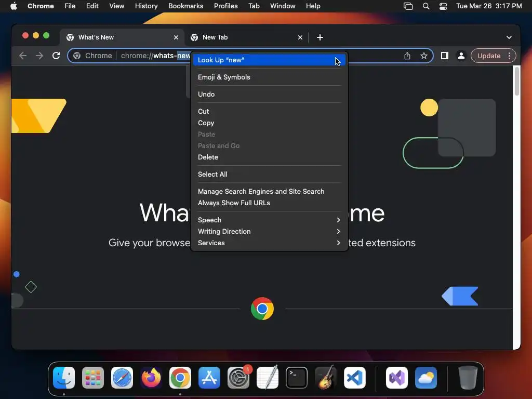Launch Safari from the Dock
The image size is (532, 399).
click(122, 378)
